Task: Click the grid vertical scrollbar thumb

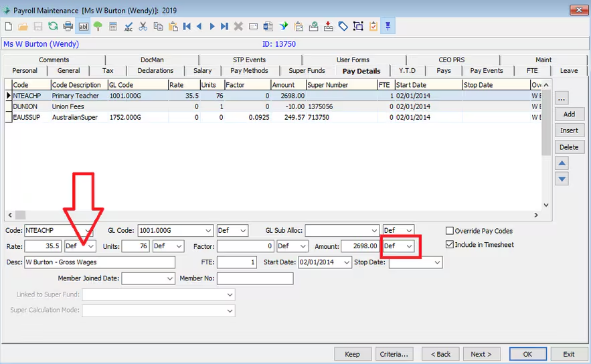Action: 546,122
